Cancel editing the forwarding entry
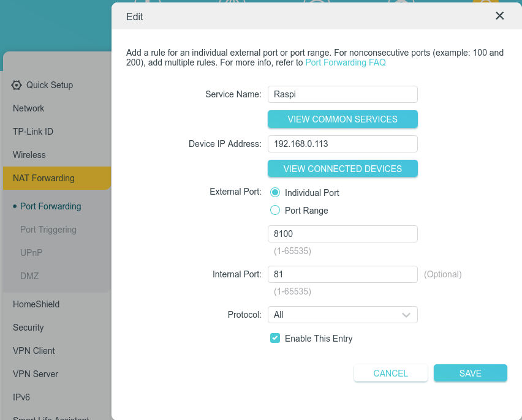 click(390, 373)
